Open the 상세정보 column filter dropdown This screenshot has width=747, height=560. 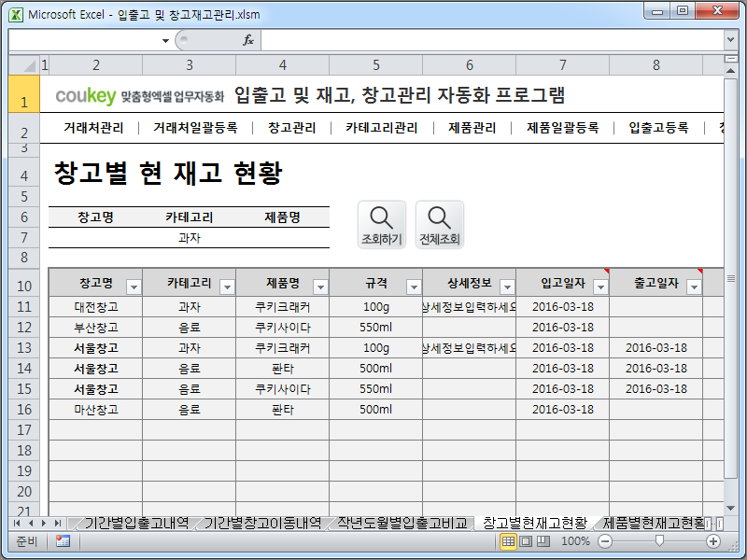(x=507, y=287)
